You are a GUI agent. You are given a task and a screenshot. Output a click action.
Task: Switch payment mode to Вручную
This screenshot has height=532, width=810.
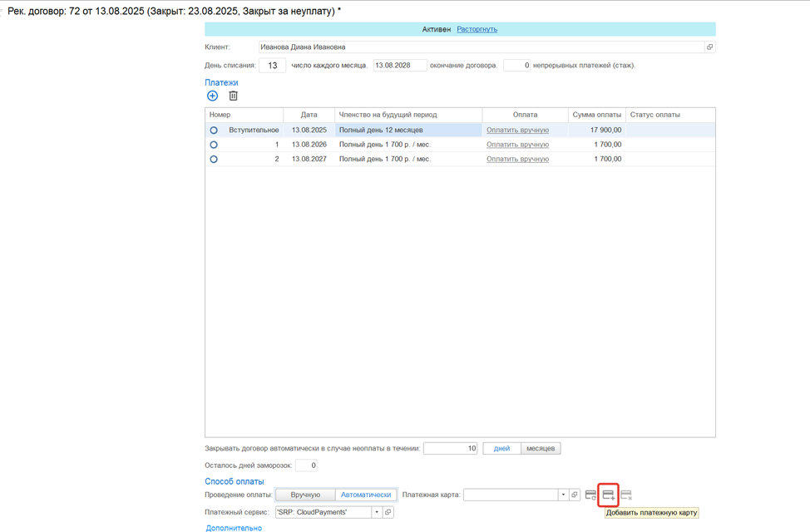(305, 495)
